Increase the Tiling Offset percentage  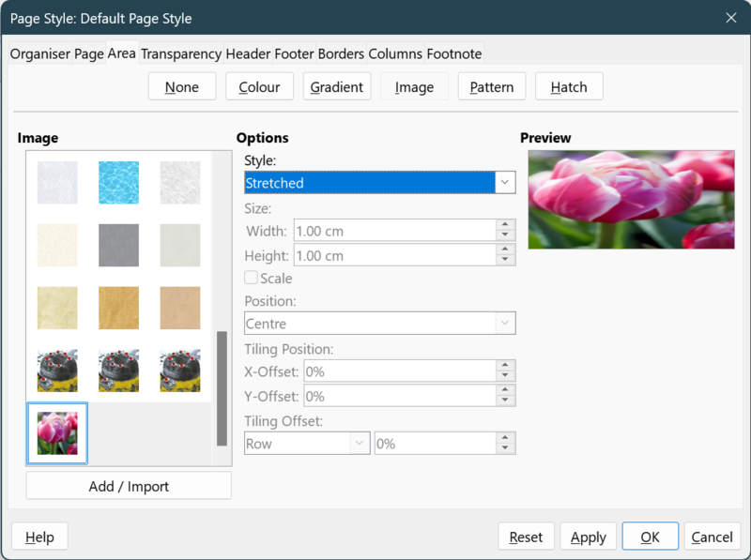(x=505, y=438)
